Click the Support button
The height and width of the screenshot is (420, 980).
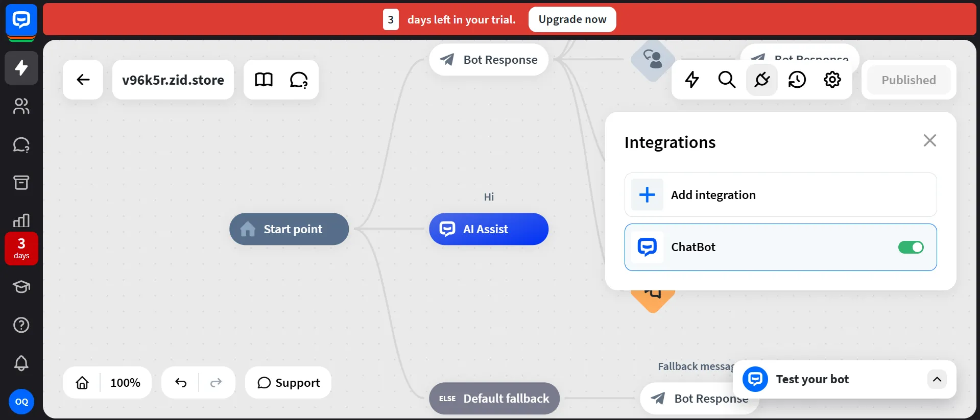tap(289, 383)
